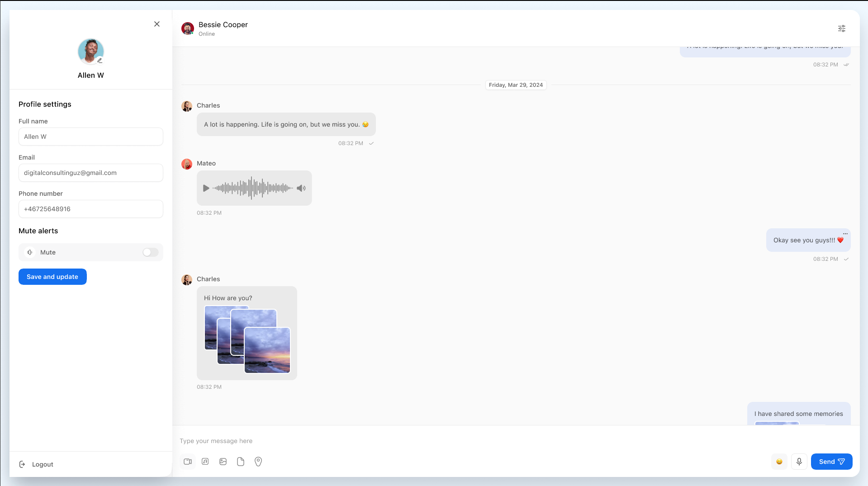This screenshot has height=486, width=868.
Task: Close the profile settings panel
Action: click(x=157, y=24)
